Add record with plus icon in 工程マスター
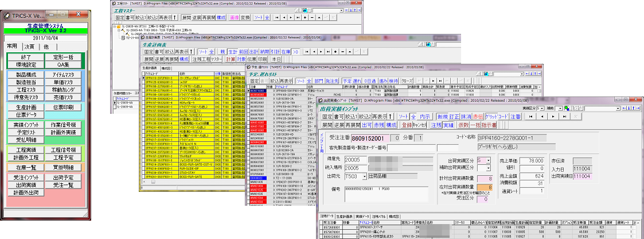 point(305,17)
